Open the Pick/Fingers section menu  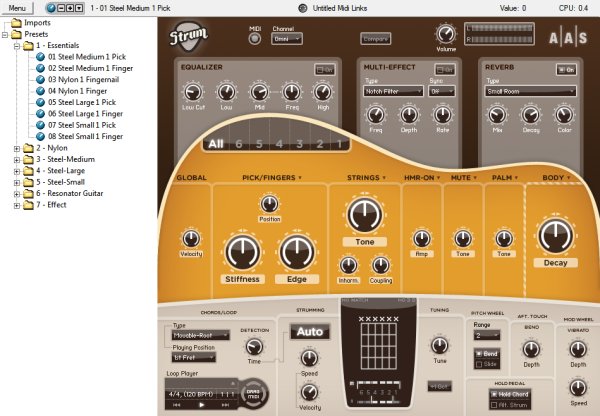coord(300,178)
